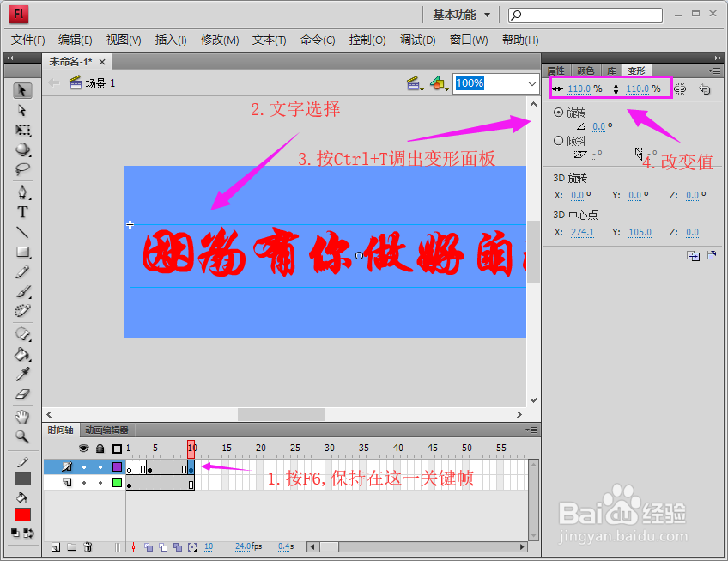728x561 pixels.
Task: Click the 24.0fps frame rate value
Action: 248,546
